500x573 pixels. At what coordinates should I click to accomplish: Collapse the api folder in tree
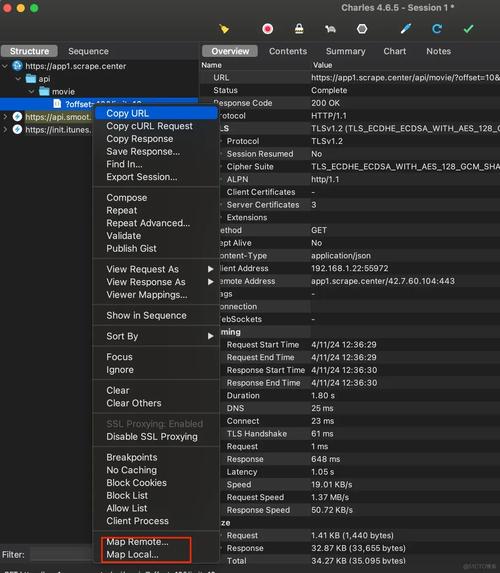point(18,79)
